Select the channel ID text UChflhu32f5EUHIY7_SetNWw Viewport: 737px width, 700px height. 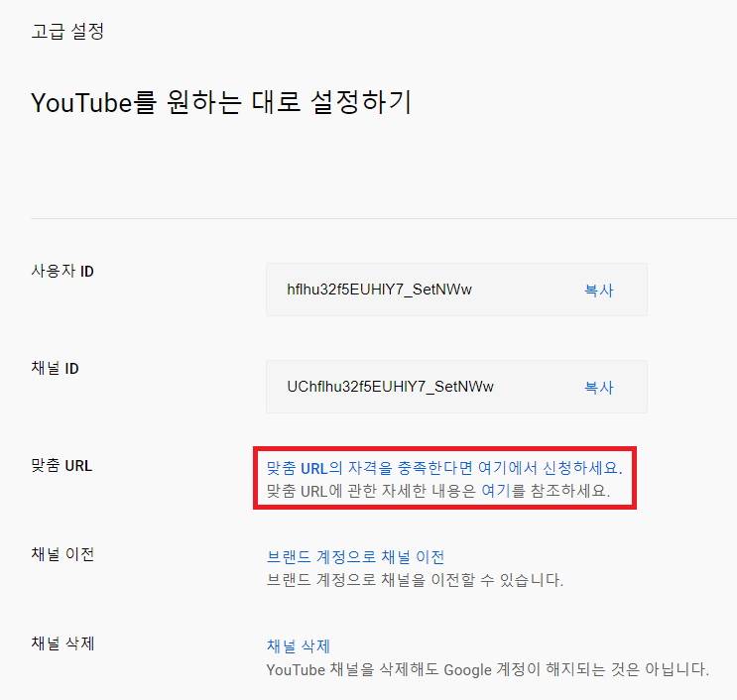pyautogui.click(x=390, y=387)
